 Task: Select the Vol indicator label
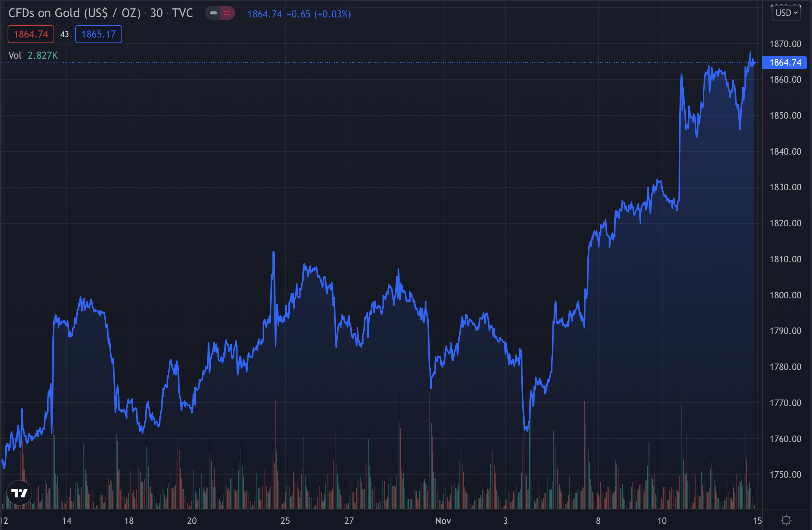15,55
